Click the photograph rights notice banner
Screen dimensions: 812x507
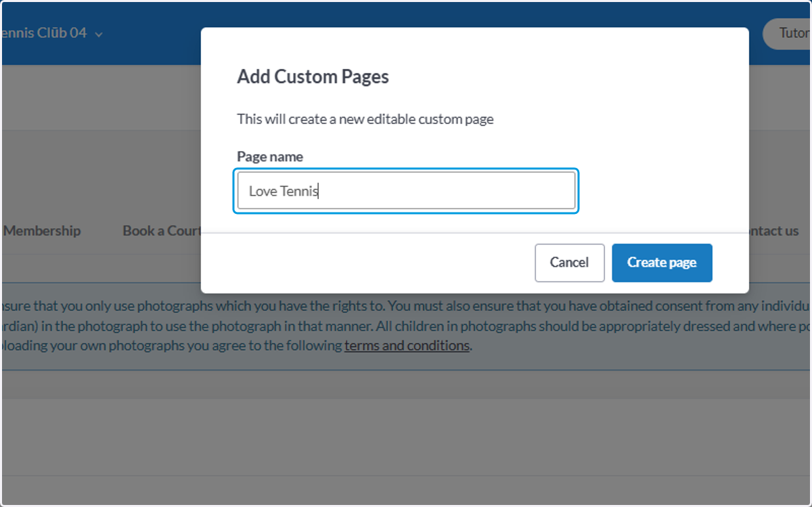406,326
